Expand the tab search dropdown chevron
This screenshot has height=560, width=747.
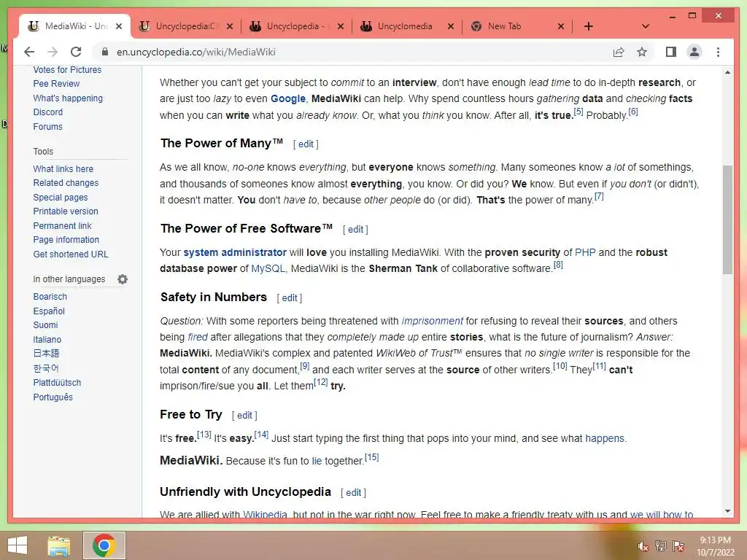646,26
